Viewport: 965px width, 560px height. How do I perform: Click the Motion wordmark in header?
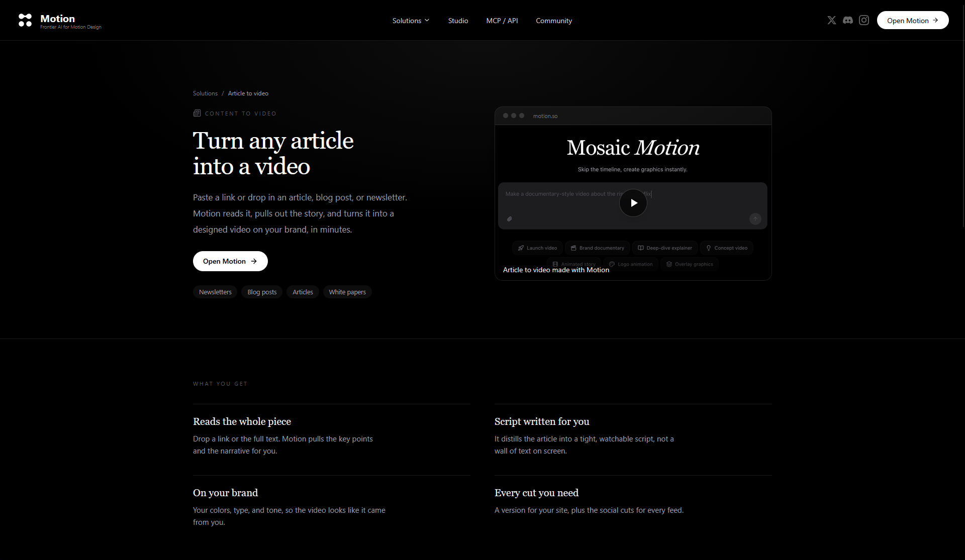point(57,19)
